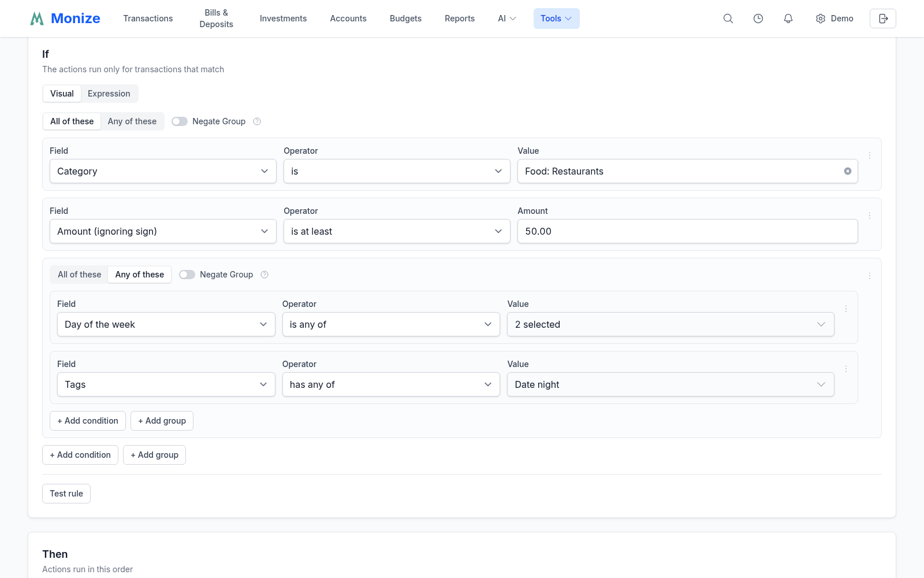Switch to the Visual tab
The width and height of the screenshot is (924, 578).
pos(62,94)
